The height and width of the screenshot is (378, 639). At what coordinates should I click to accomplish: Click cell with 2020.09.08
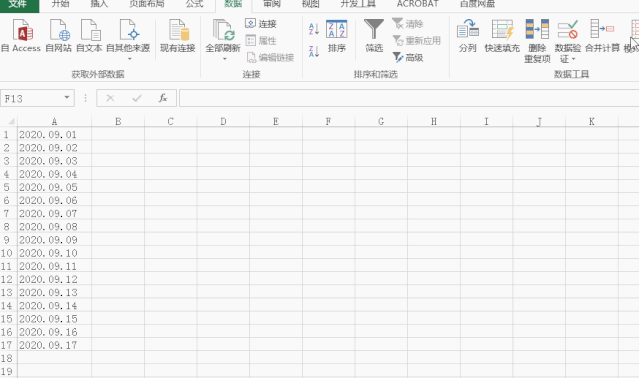54,226
